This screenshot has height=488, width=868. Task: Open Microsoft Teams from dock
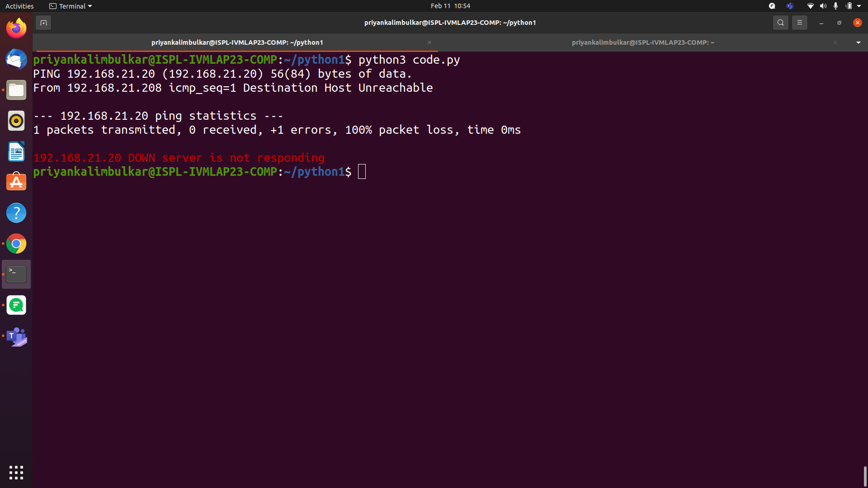coord(16,336)
